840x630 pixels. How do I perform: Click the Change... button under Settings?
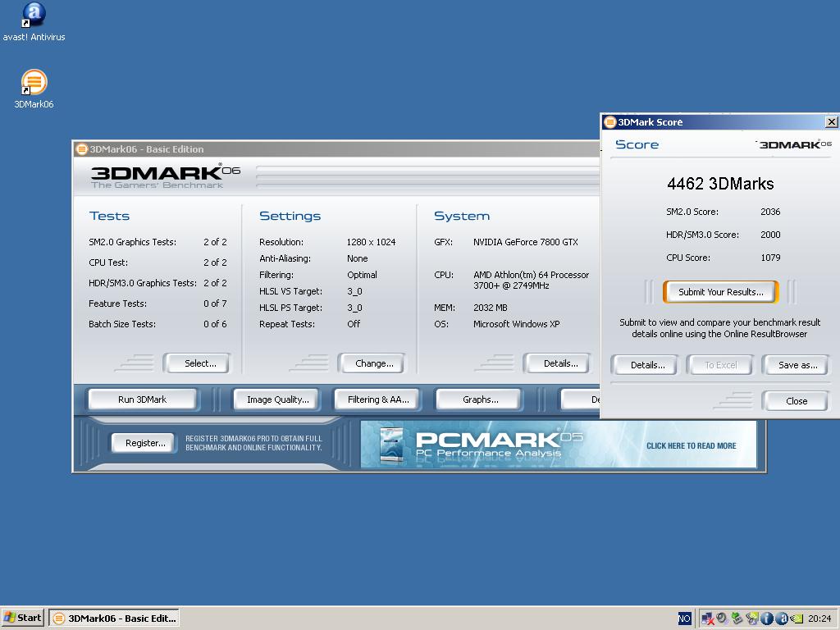coord(372,363)
